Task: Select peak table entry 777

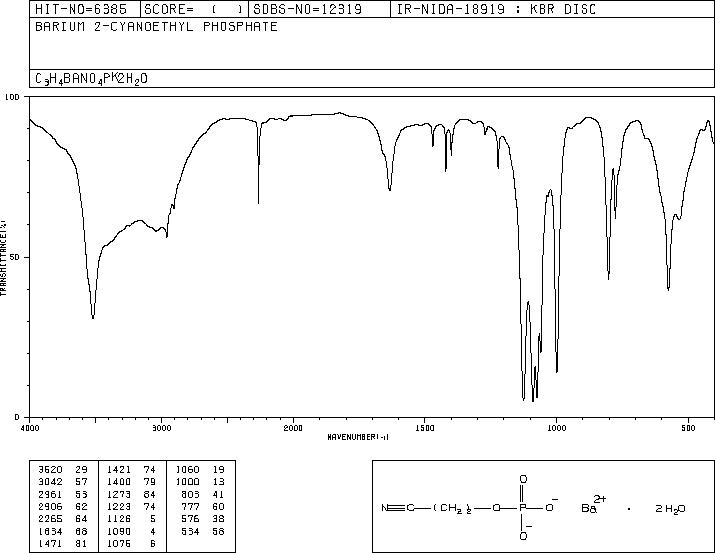Action: [x=204, y=506]
